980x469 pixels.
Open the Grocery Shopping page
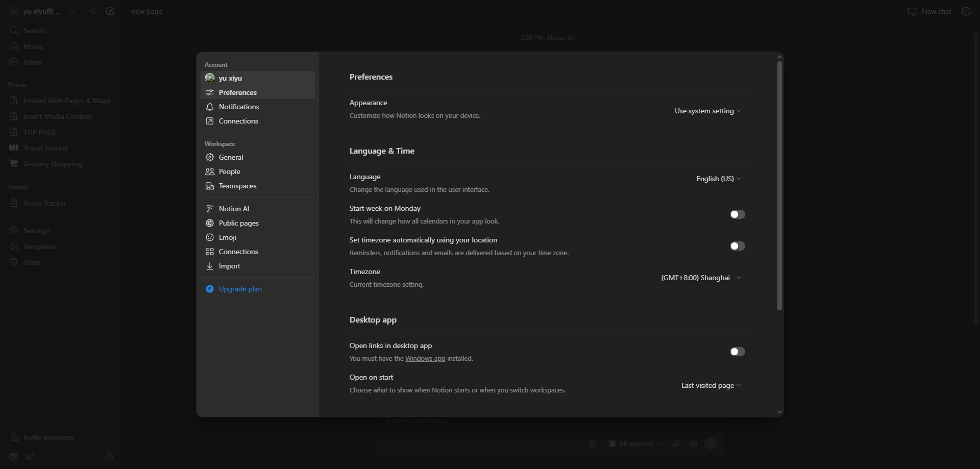60,164
